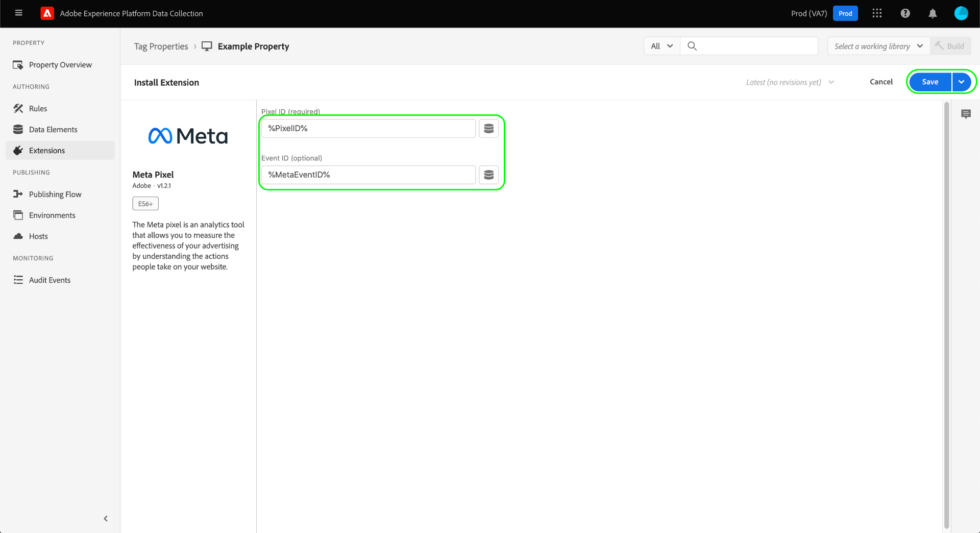980x533 pixels.
Task: Click the search magnifier icon
Action: [692, 46]
